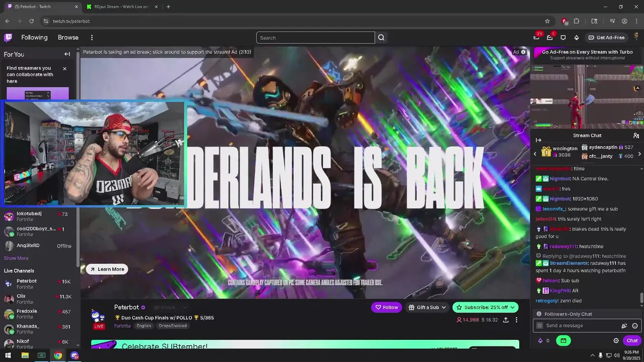The width and height of the screenshot is (644, 362).
Task: Open the Twitch home logo
Action: pyautogui.click(x=8, y=37)
